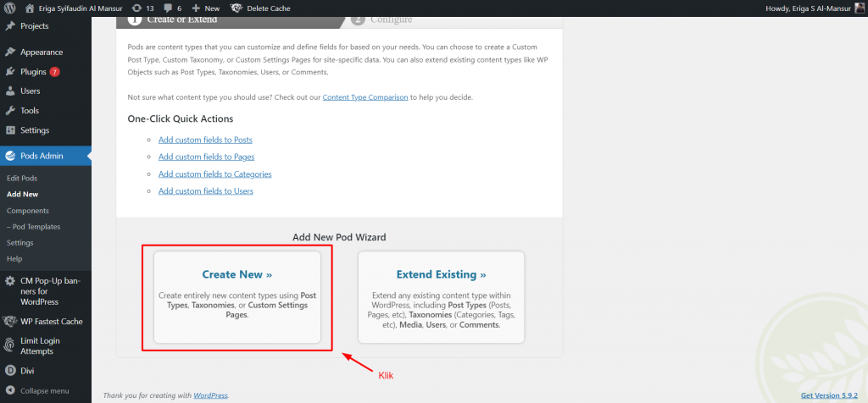Click the CM Pop-Up banners gear icon
Image resolution: width=868 pixels, height=403 pixels.
pyautogui.click(x=10, y=281)
